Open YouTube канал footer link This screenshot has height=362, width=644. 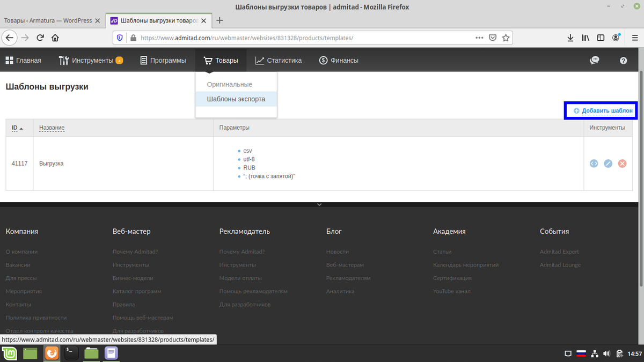pos(452,291)
